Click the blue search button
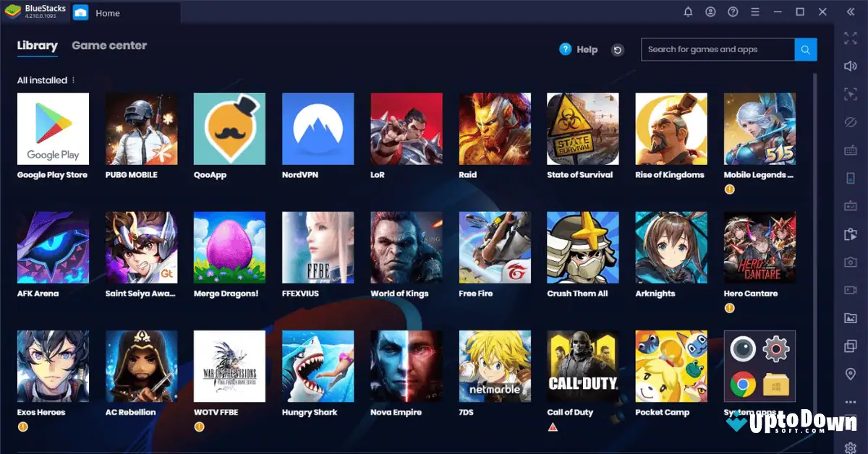 click(805, 49)
